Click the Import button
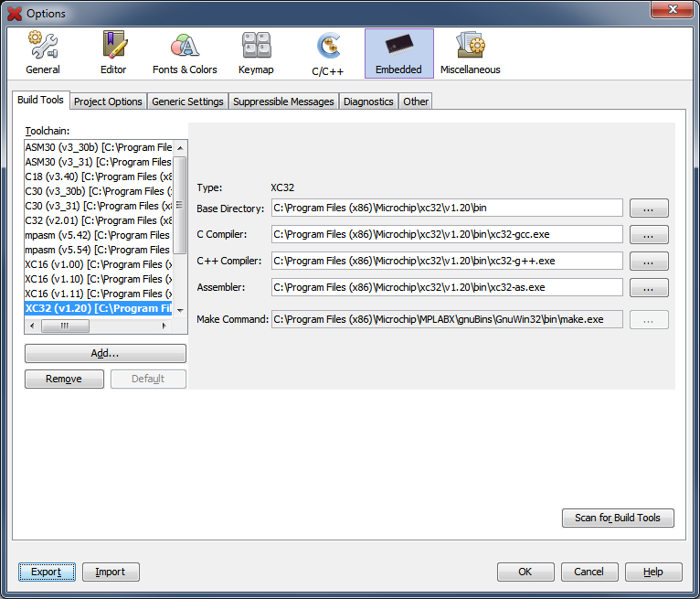The height and width of the screenshot is (599, 700). pyautogui.click(x=111, y=572)
